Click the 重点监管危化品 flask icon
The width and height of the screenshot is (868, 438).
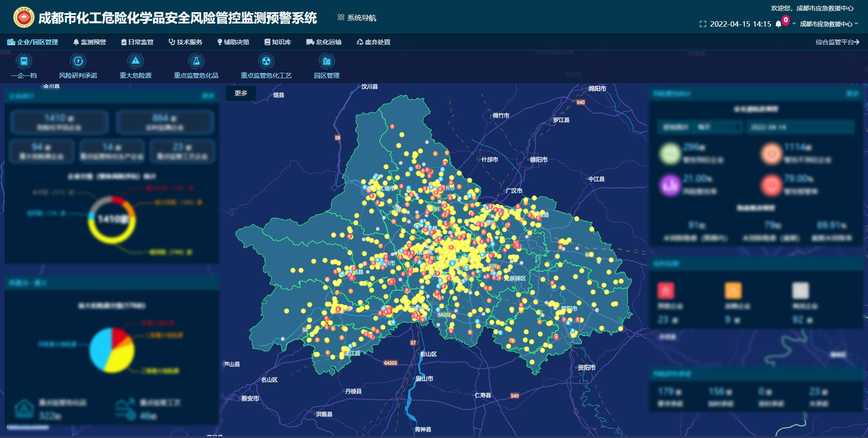(195, 61)
